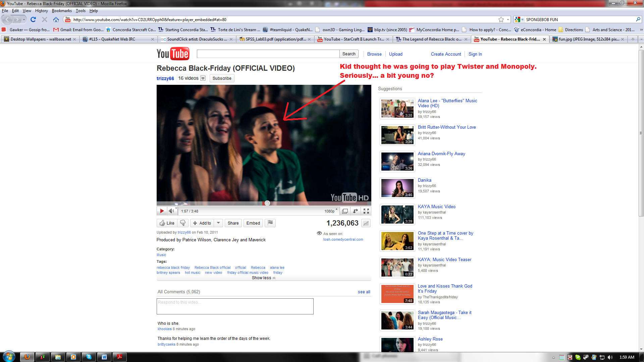Show more bookmarks toolbar overflow chevron
Image resolution: width=644 pixels, height=362 pixels.
pos(641,29)
